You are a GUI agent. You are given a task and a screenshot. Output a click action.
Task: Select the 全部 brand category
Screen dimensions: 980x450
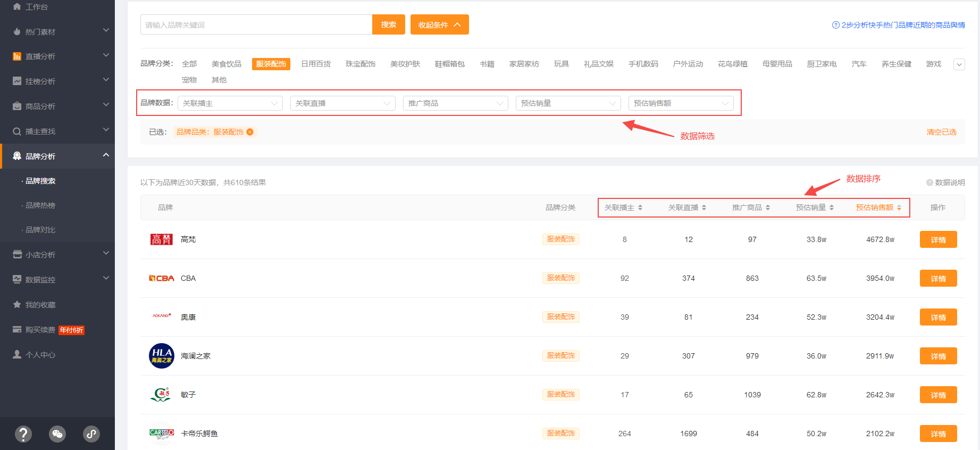(x=189, y=64)
